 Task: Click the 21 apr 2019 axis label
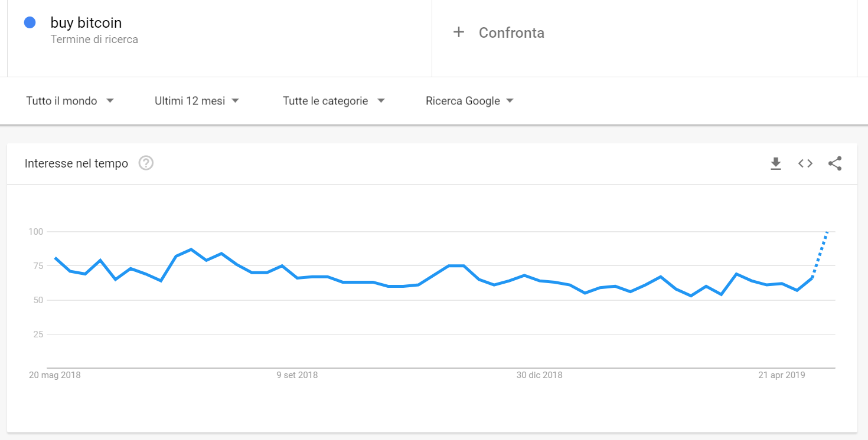coord(782,375)
